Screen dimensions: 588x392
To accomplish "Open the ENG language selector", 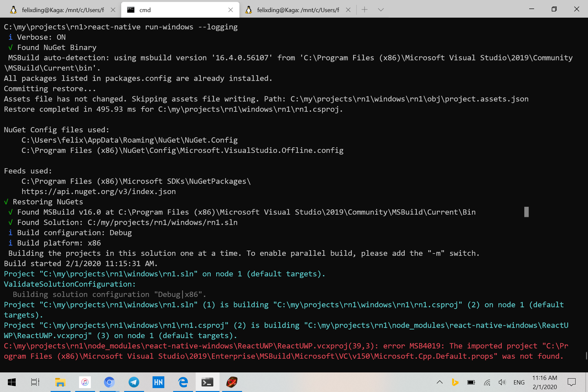I will click(519, 382).
